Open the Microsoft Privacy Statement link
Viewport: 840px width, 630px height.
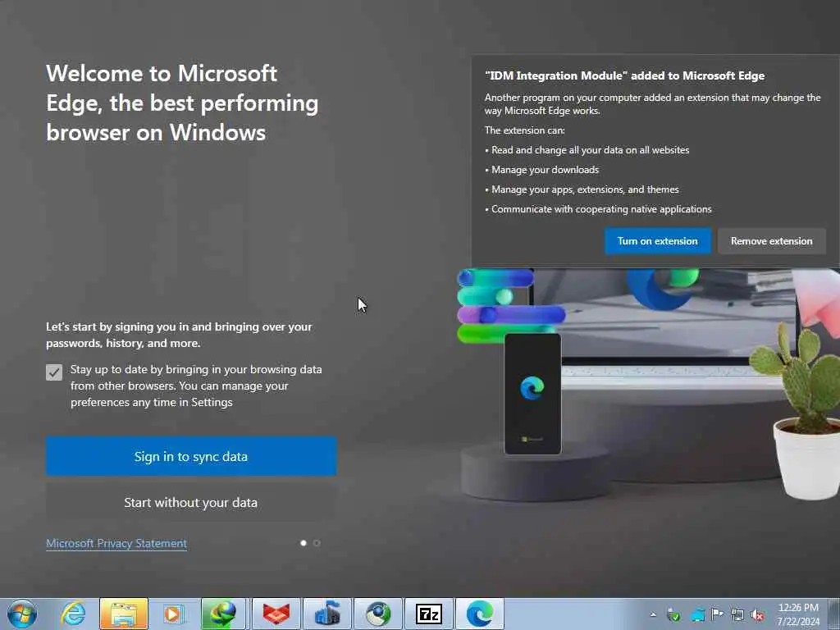coord(116,543)
